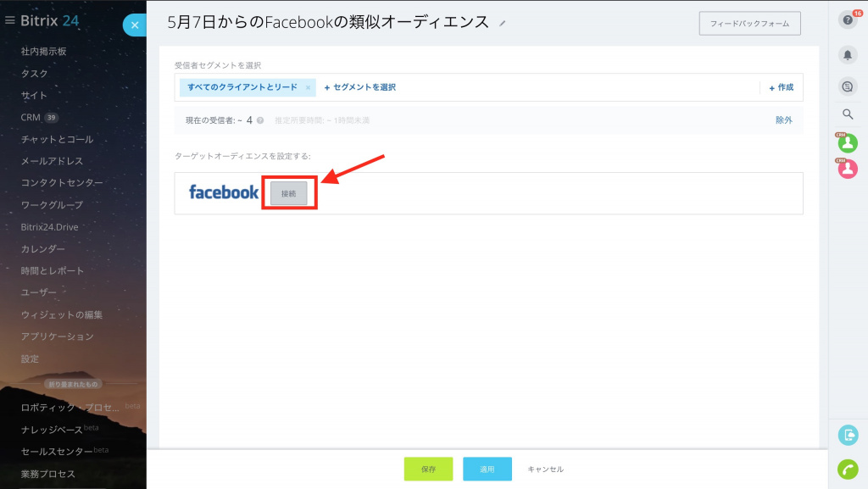868x489 pixels.
Task: Click the フィードバックフォーム button
Action: [749, 23]
